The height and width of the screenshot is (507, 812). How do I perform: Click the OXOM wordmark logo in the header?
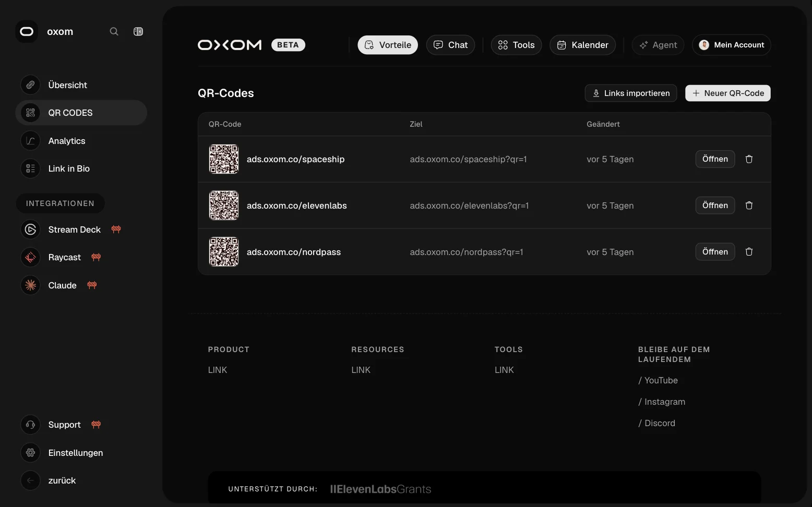230,45
